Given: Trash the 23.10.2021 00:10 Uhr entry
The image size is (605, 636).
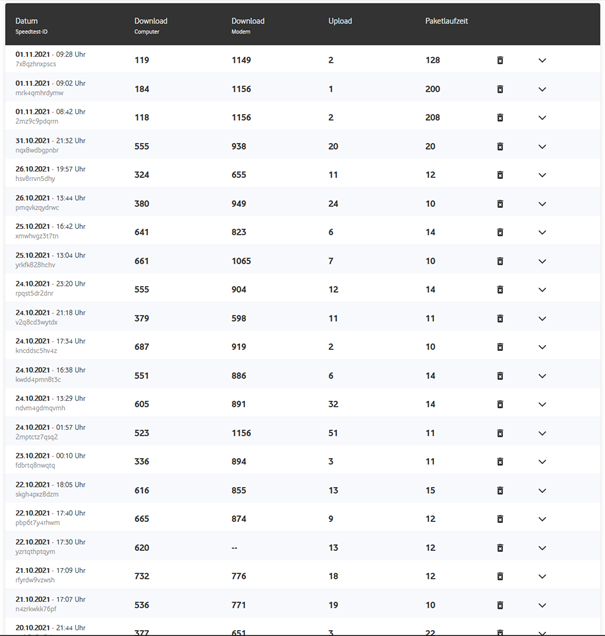Looking at the screenshot, I should point(500,462).
